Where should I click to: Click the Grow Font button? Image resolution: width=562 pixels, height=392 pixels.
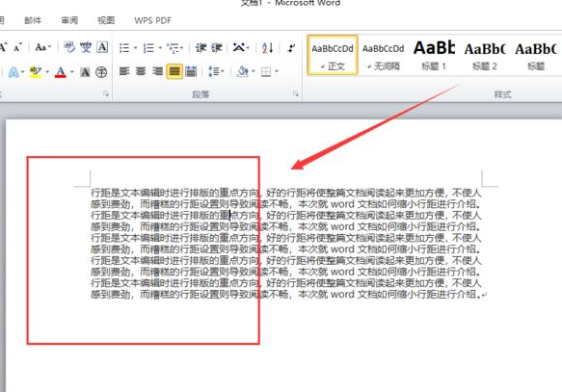click(4, 47)
